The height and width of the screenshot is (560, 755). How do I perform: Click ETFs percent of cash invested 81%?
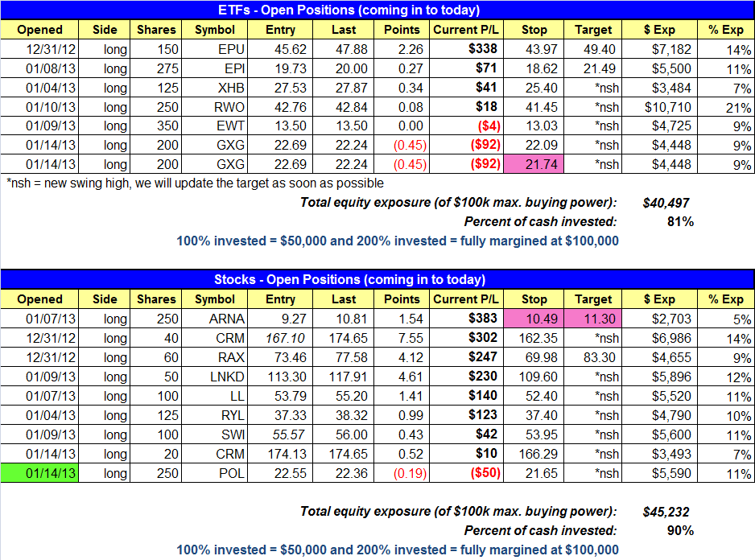pyautogui.click(x=680, y=221)
